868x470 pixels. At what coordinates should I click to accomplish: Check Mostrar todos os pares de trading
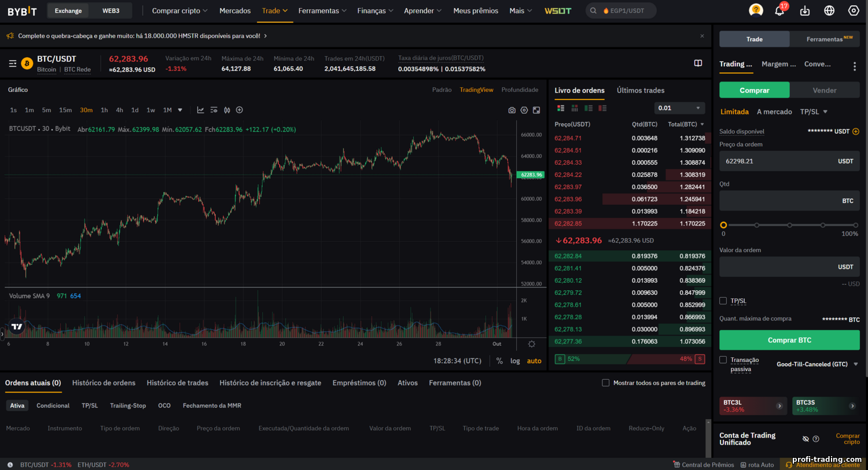click(x=605, y=383)
